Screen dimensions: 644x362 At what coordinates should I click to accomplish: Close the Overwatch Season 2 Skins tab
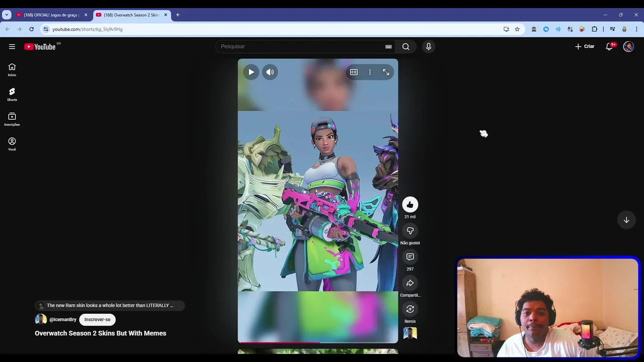point(166,15)
